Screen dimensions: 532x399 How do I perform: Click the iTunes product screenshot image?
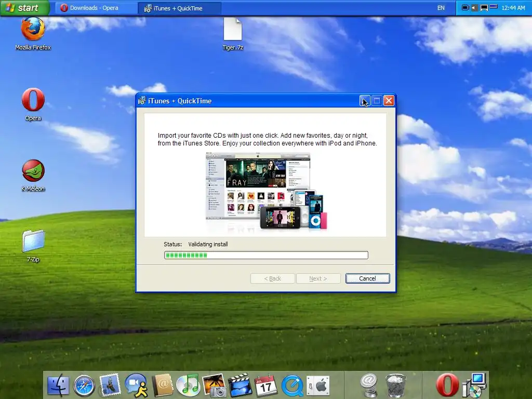pyautogui.click(x=267, y=191)
